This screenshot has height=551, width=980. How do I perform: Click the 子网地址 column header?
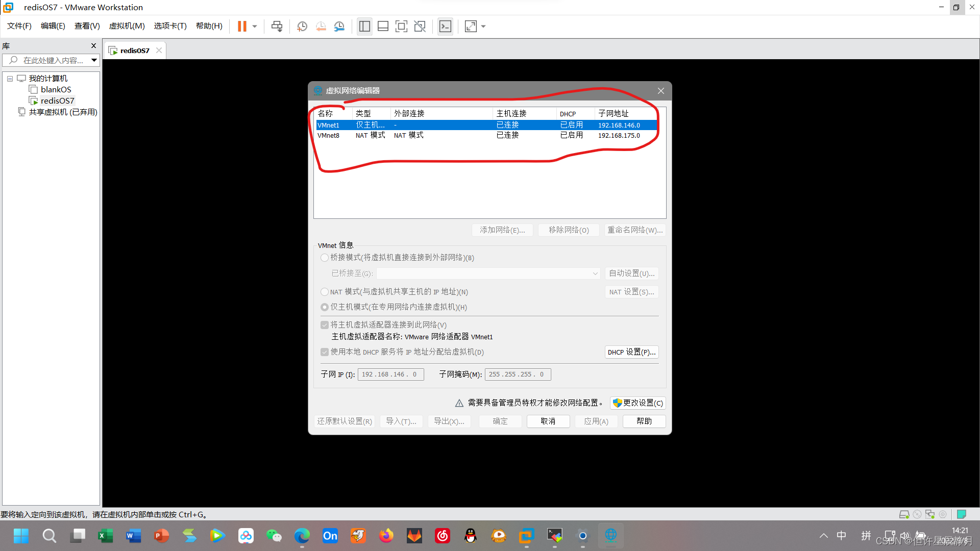click(x=626, y=113)
